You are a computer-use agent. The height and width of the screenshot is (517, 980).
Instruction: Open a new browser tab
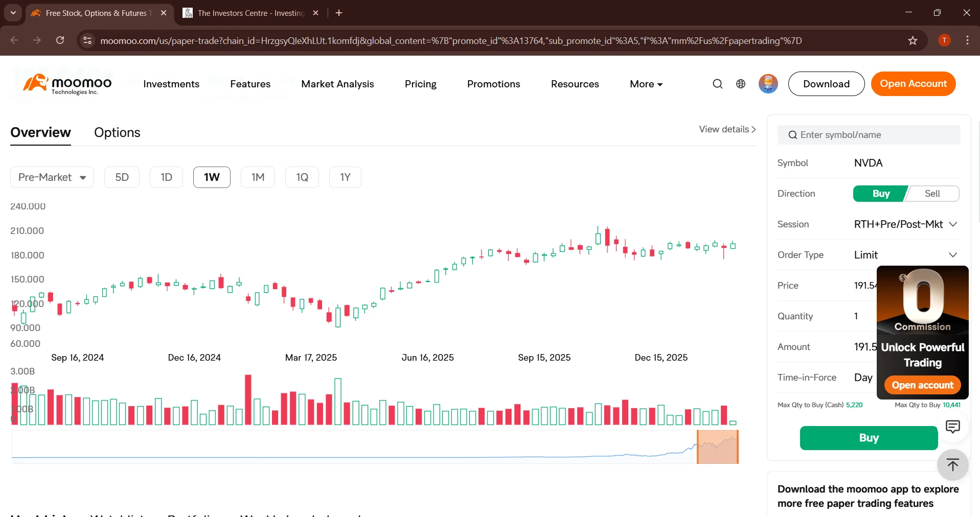[339, 13]
